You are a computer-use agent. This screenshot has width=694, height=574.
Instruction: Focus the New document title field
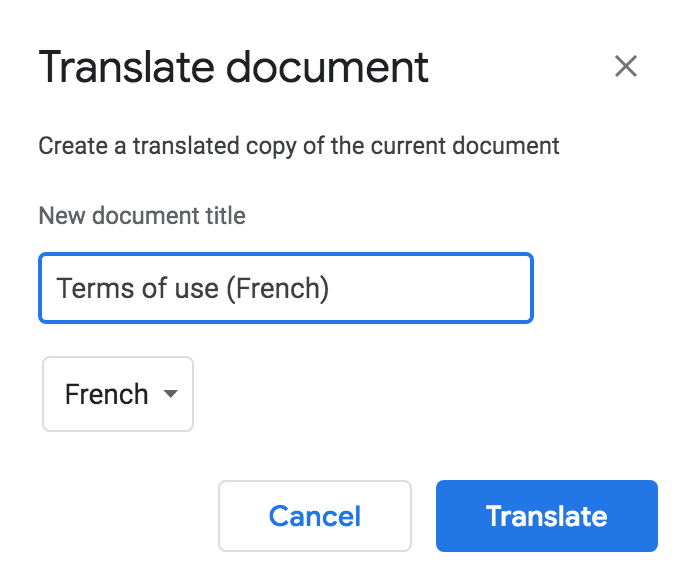pos(285,288)
